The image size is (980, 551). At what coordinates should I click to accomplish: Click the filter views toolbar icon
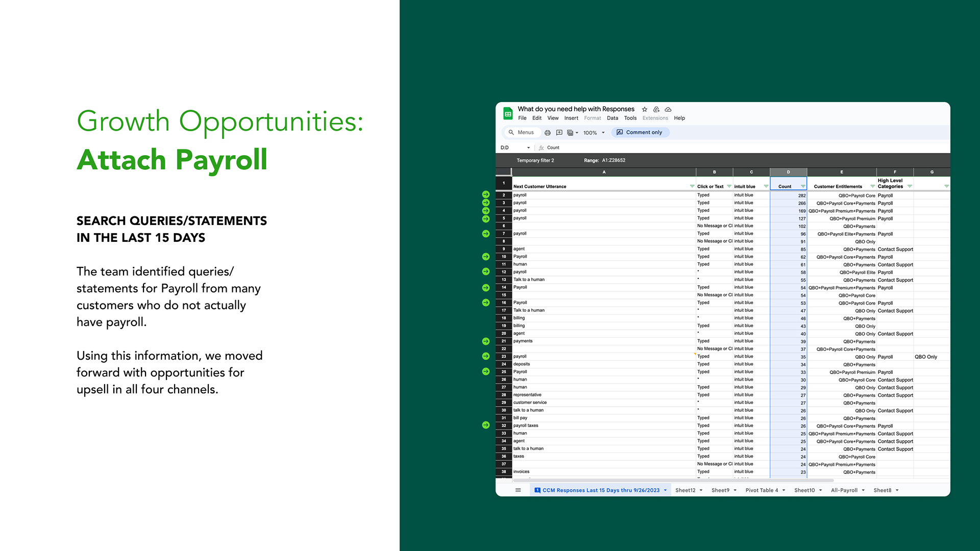coord(570,133)
